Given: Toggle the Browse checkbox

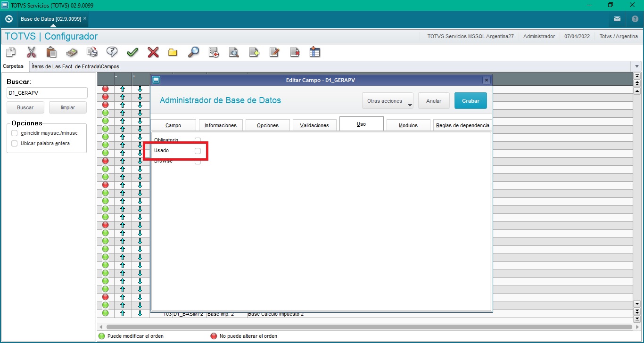Looking at the screenshot, I should pos(198,161).
